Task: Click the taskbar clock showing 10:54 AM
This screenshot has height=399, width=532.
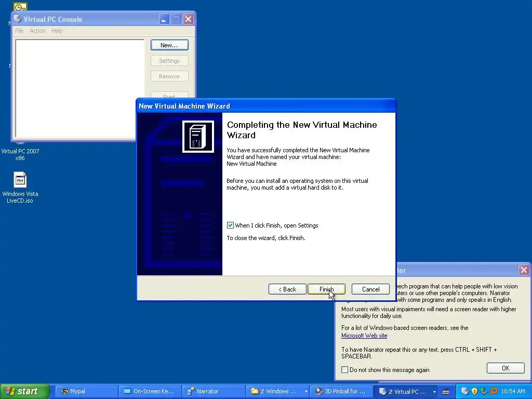Action: point(513,391)
